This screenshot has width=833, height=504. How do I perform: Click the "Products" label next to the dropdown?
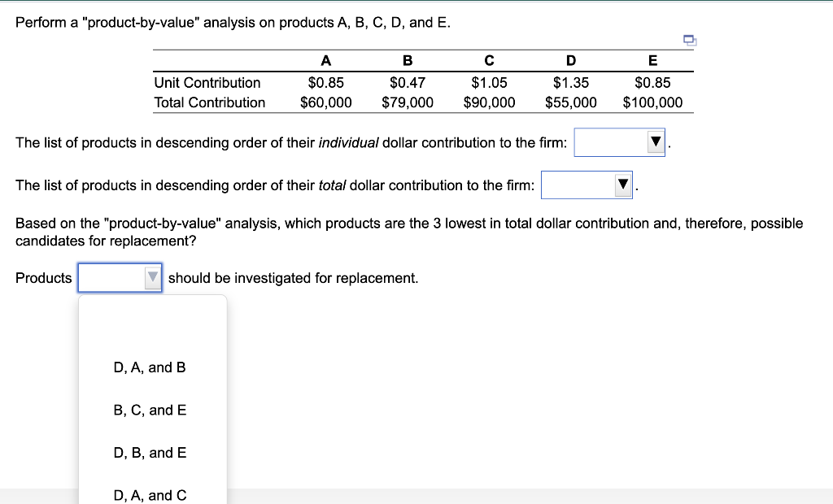(43, 277)
